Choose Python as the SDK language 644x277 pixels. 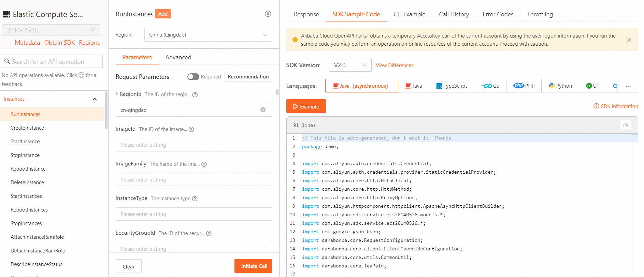[x=560, y=86]
